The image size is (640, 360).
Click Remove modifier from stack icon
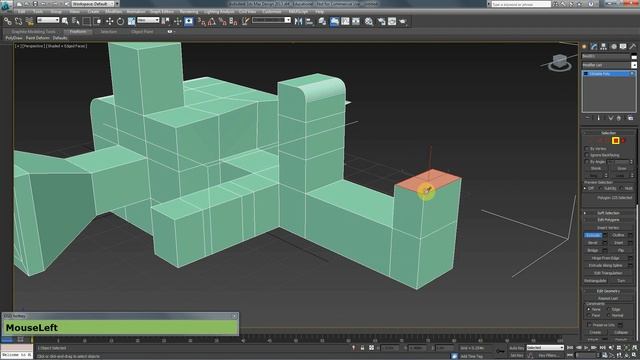(619, 118)
